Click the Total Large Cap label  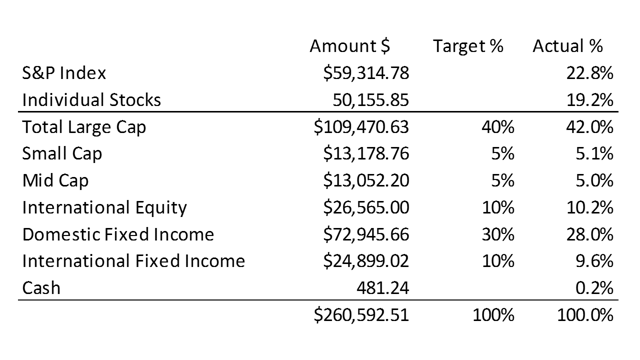(x=84, y=127)
